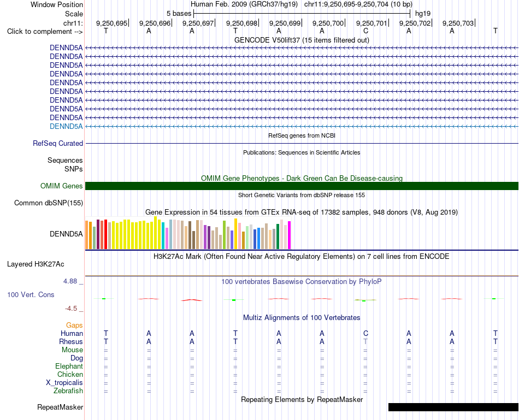Image resolution: width=519 pixels, height=420 pixels.
Task: Select the 'Mouse' alignment row label
Action: tap(72, 350)
